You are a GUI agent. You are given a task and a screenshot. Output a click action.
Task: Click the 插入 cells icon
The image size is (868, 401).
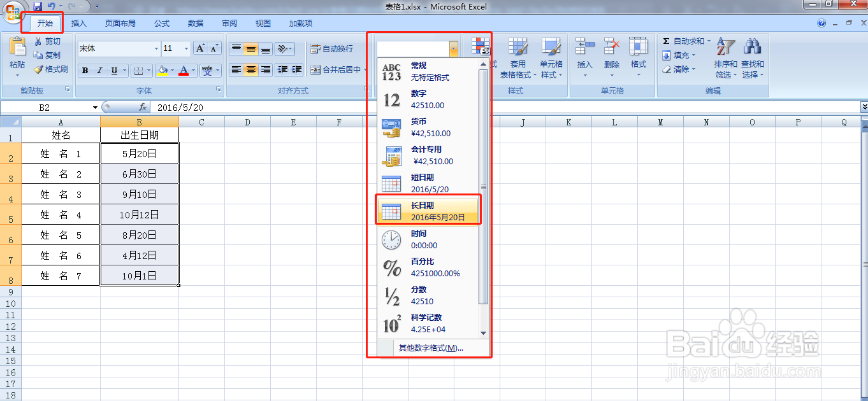pyautogui.click(x=584, y=46)
